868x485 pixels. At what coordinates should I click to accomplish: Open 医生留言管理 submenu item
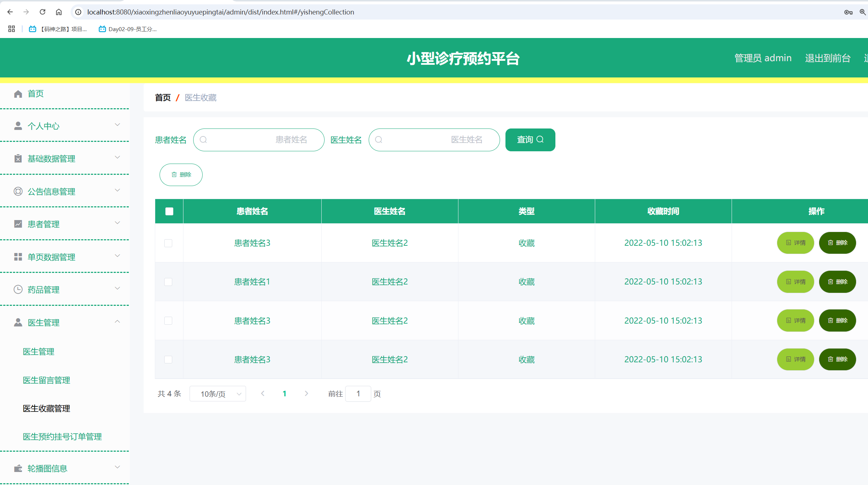[47, 380]
